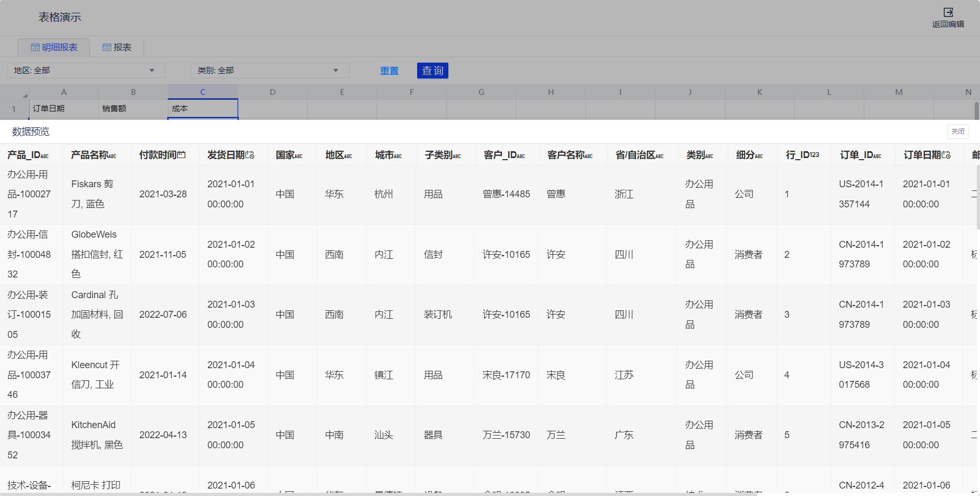Viewport: 980px width, 496px height.
Task: Click the data preview vertical scrollbar
Action: pyautogui.click(x=978, y=197)
